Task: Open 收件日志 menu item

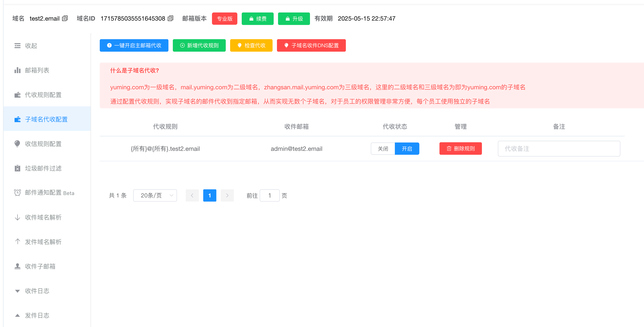Action: click(47, 291)
